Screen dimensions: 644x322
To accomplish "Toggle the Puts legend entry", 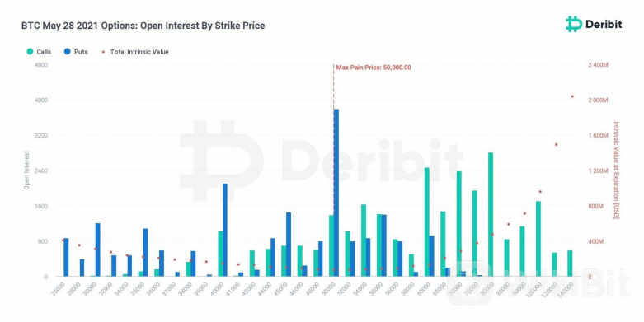I will [76, 52].
